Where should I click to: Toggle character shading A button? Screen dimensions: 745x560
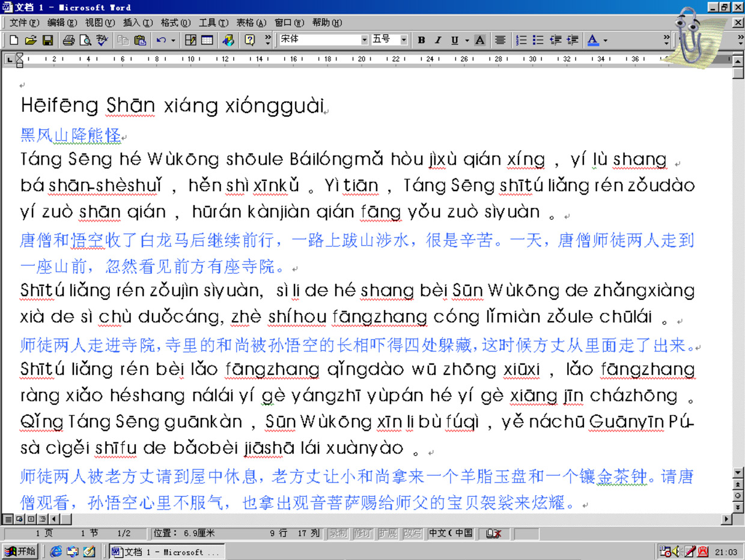tap(479, 40)
